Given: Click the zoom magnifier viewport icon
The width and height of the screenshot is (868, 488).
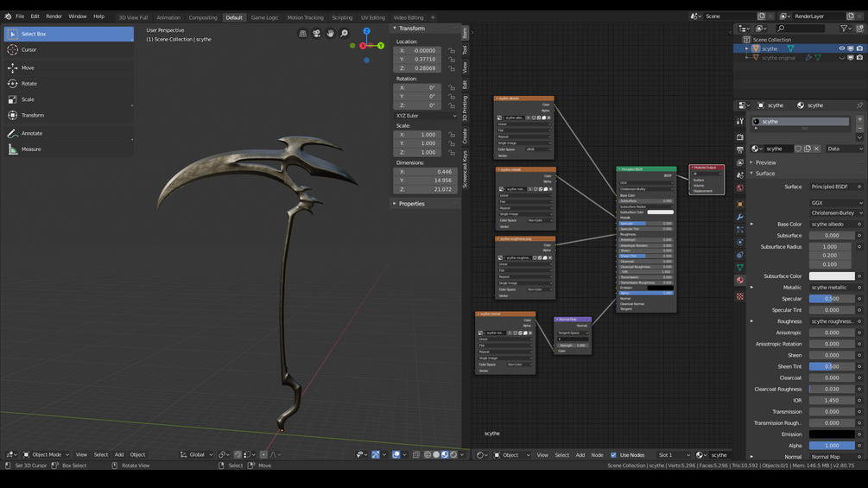Looking at the screenshot, I should coord(344,34).
